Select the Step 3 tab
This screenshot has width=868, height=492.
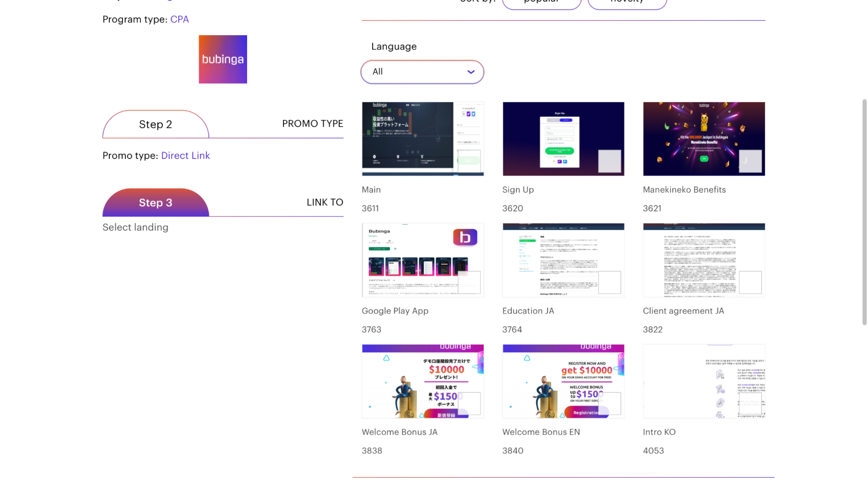pyautogui.click(x=155, y=202)
